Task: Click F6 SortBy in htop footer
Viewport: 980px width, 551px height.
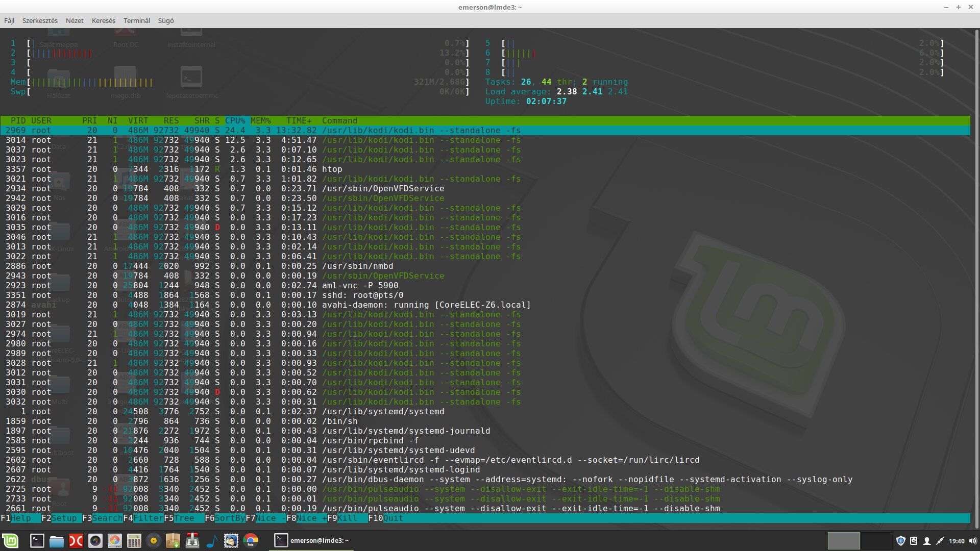Action: point(225,518)
